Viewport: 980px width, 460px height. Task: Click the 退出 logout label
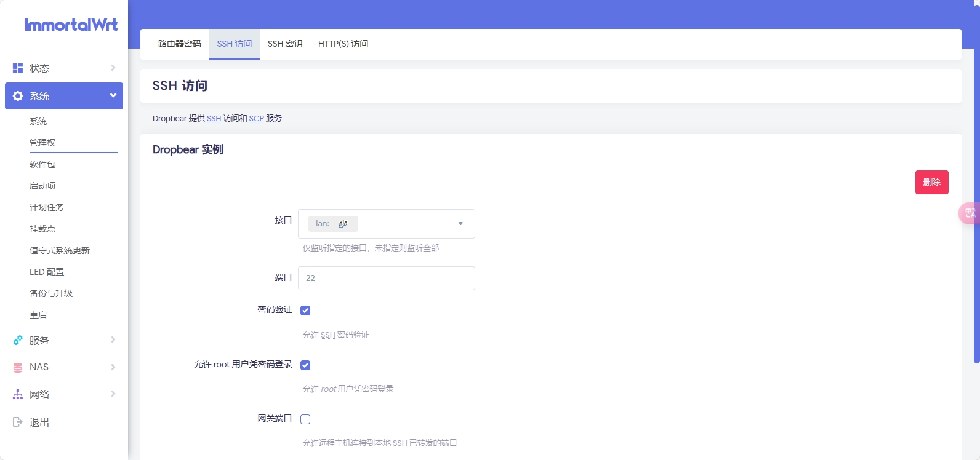click(x=39, y=422)
